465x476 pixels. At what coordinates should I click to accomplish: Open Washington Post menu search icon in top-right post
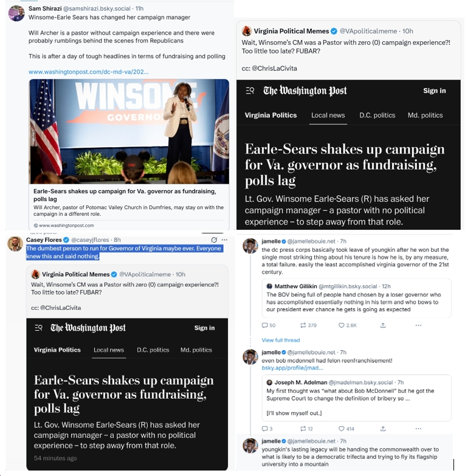[x=250, y=91]
